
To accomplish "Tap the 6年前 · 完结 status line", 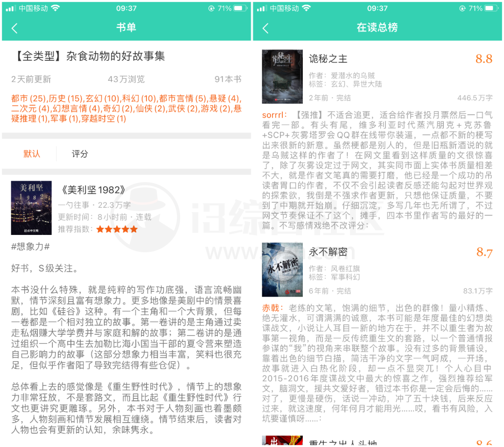I will (x=330, y=291).
